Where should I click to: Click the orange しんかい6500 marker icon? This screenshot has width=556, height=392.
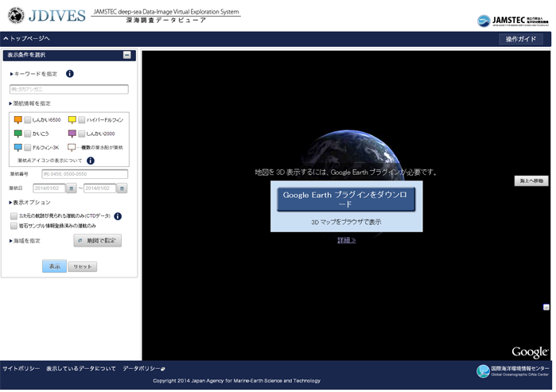pyautogui.click(x=18, y=120)
